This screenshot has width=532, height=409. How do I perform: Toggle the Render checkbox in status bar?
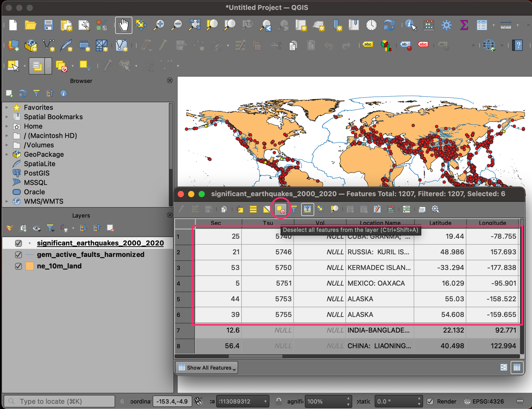430,401
